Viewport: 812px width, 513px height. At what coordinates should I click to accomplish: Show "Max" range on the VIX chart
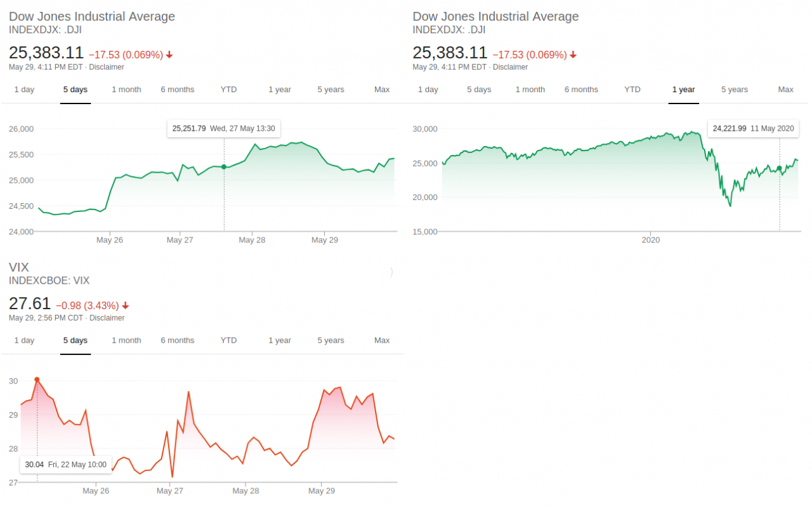tap(382, 340)
